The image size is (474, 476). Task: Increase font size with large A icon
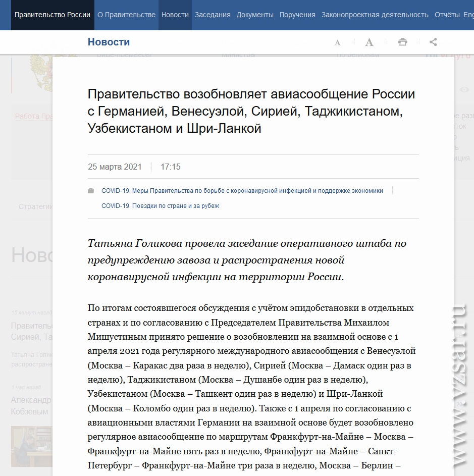pos(369,42)
